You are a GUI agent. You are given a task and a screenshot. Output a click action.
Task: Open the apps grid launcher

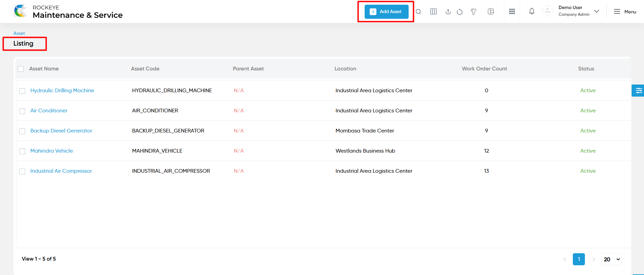click(512, 12)
